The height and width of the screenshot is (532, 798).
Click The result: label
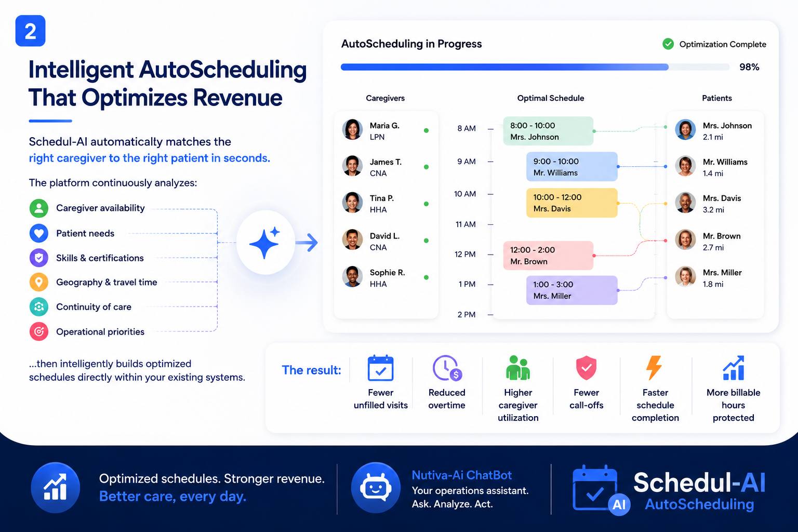pyautogui.click(x=311, y=370)
